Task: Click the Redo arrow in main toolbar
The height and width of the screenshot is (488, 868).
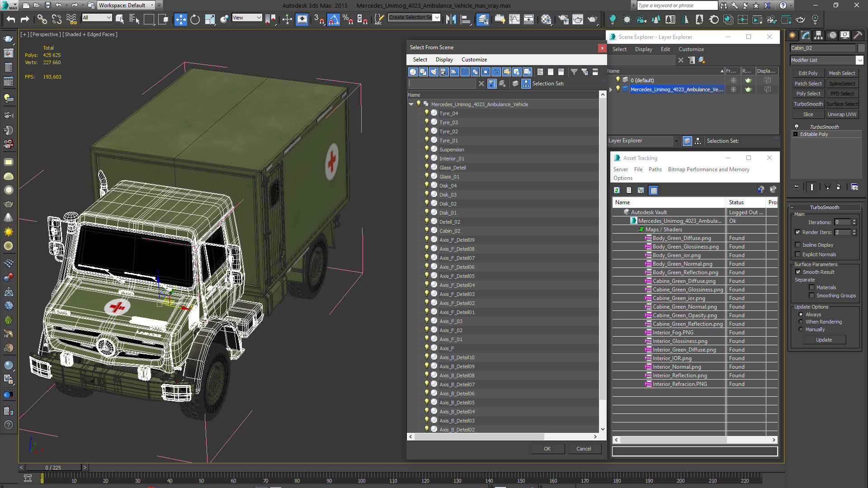Action: coord(25,19)
